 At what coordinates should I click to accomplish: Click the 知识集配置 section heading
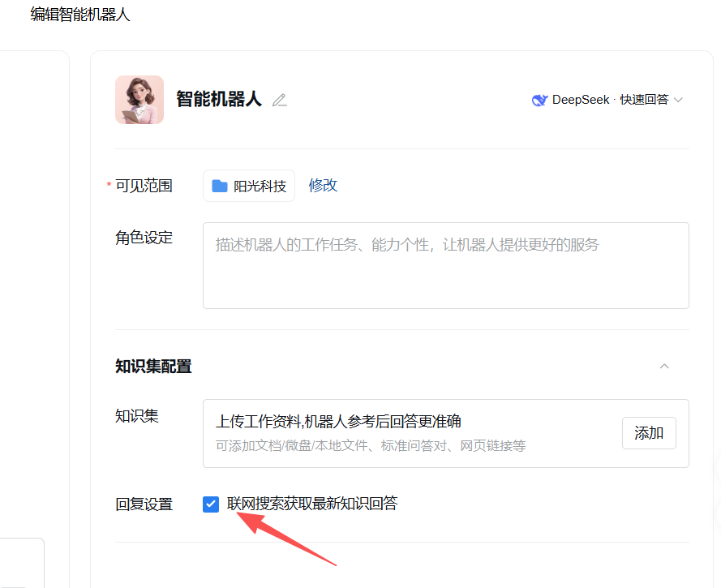pos(153,367)
